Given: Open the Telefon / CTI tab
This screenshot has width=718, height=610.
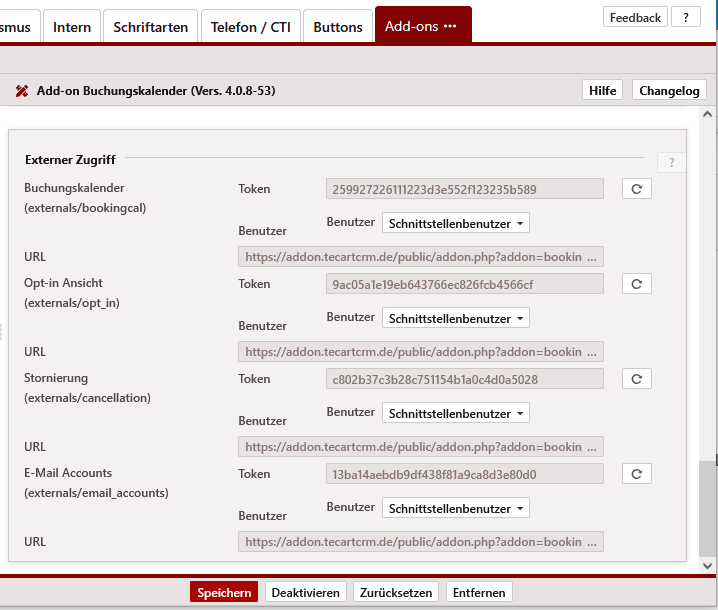Looking at the screenshot, I should (250, 27).
